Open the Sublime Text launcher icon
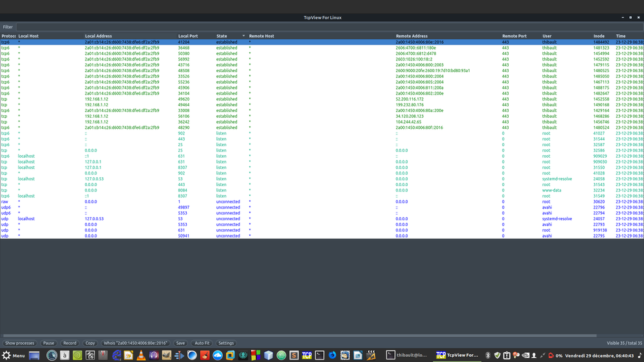This screenshot has height=362, width=644. [x=294, y=355]
